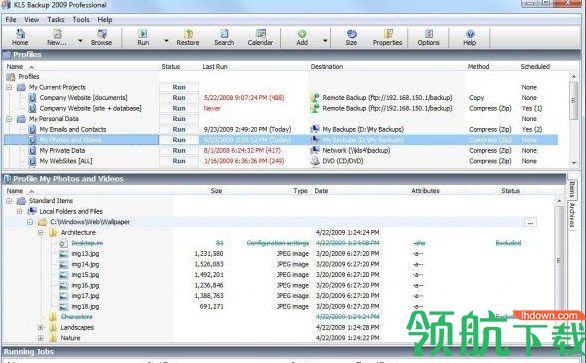
Task: Click the Add toolbar icon
Action: 302,38
